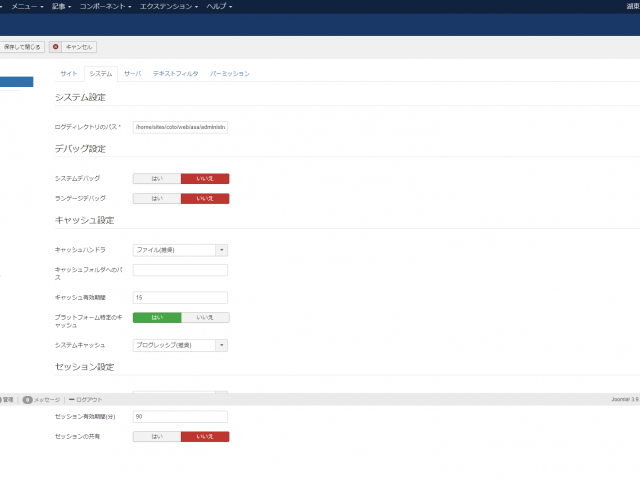Click the メッセージ link in footer
The width and height of the screenshot is (640, 480).
coord(47,400)
